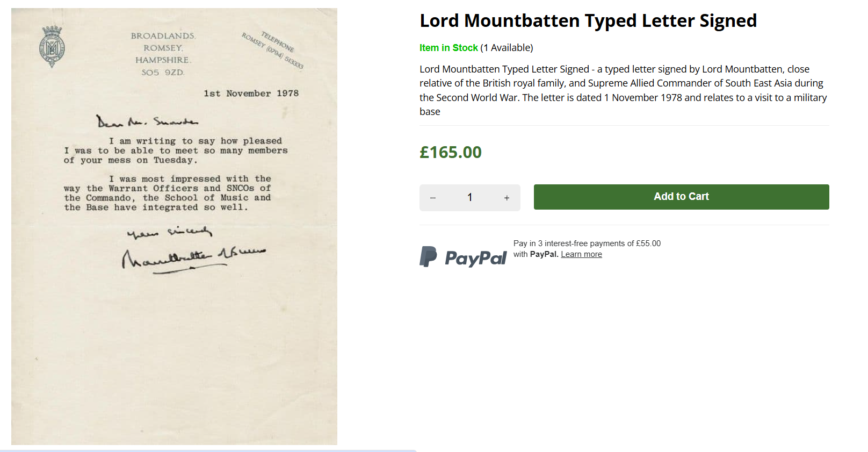Screen dimensions: 868x452
Task: Open the PayPal Learn more link
Action: tap(581, 254)
